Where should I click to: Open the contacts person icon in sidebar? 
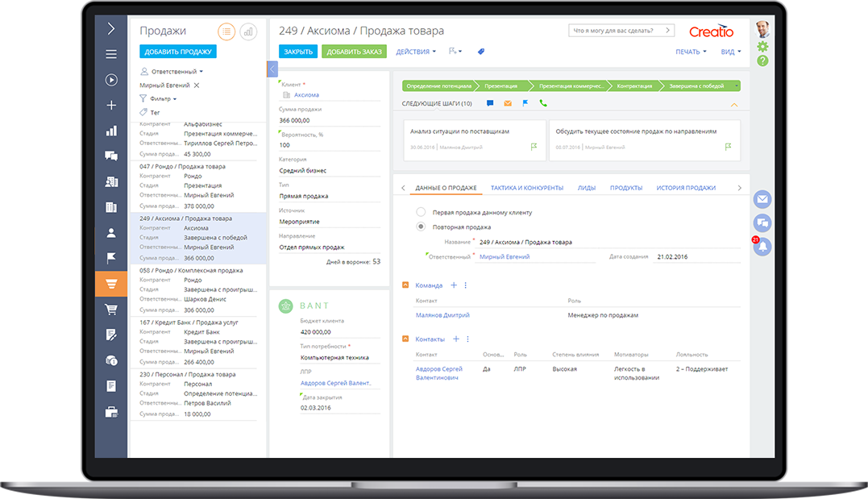(110, 233)
